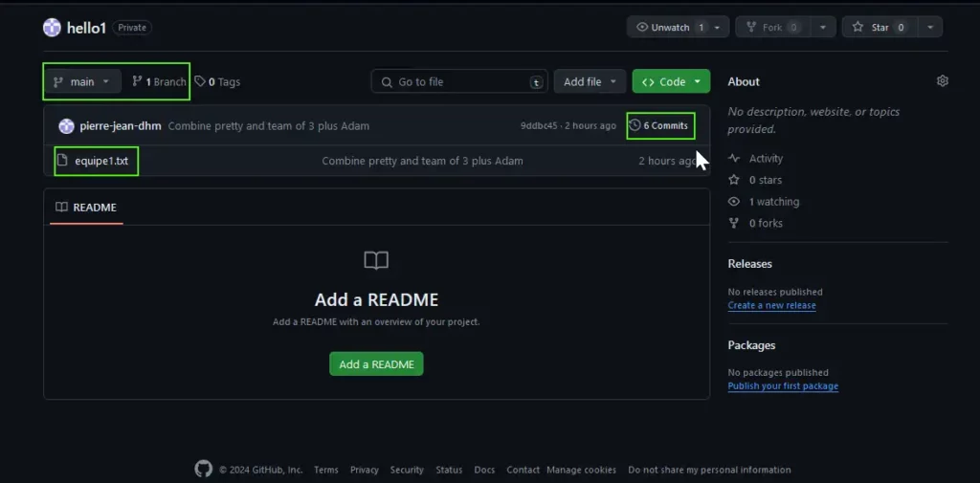Open the Activity link
The image size is (980, 483).
756,159
